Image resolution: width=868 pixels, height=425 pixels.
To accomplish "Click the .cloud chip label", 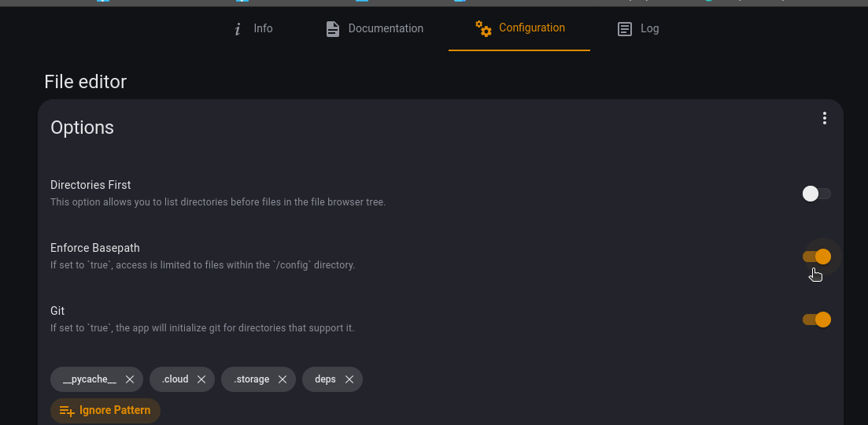I will (x=175, y=379).
